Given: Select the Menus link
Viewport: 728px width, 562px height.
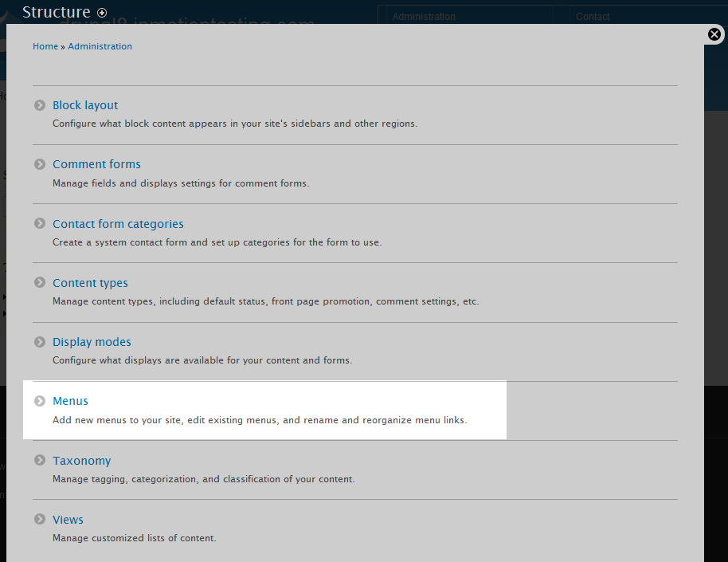Looking at the screenshot, I should 70,401.
